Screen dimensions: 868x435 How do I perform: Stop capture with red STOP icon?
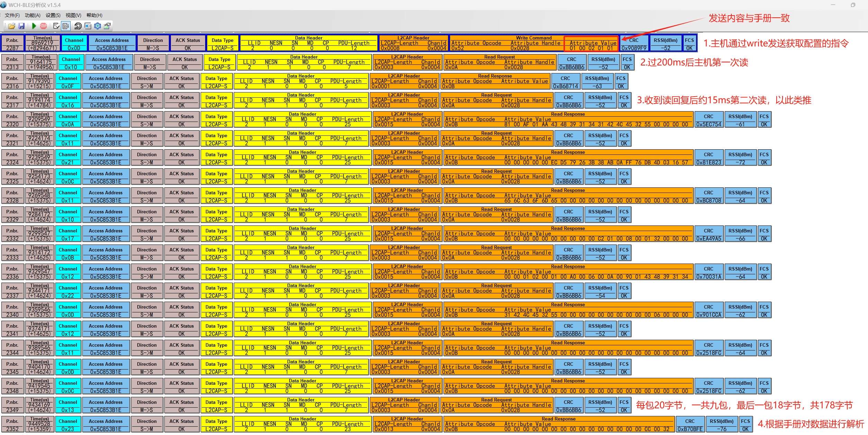(x=43, y=26)
